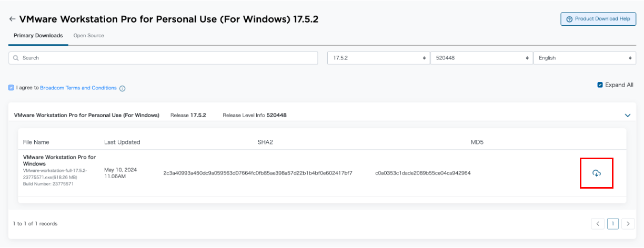Collapse the VMware Workstation Pro section chevron
Viewport: 644px width, 248px height.
pyautogui.click(x=627, y=115)
